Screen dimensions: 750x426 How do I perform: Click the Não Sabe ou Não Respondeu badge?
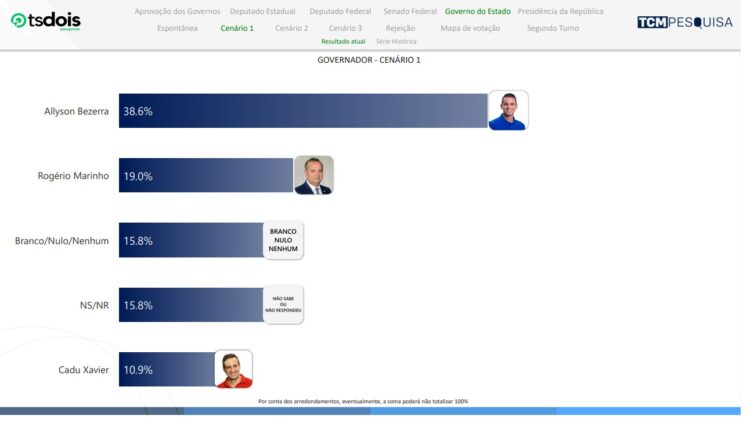(x=283, y=305)
